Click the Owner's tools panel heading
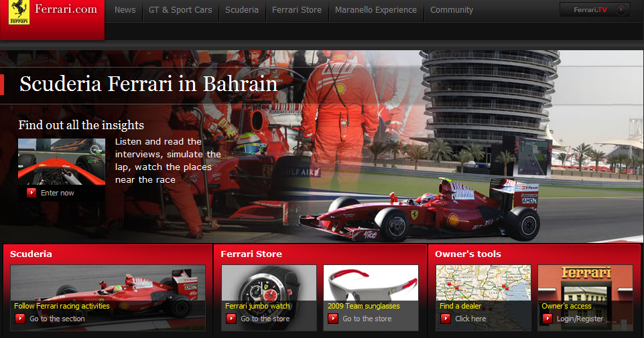Screen dimensions: 644x338 coord(468,254)
